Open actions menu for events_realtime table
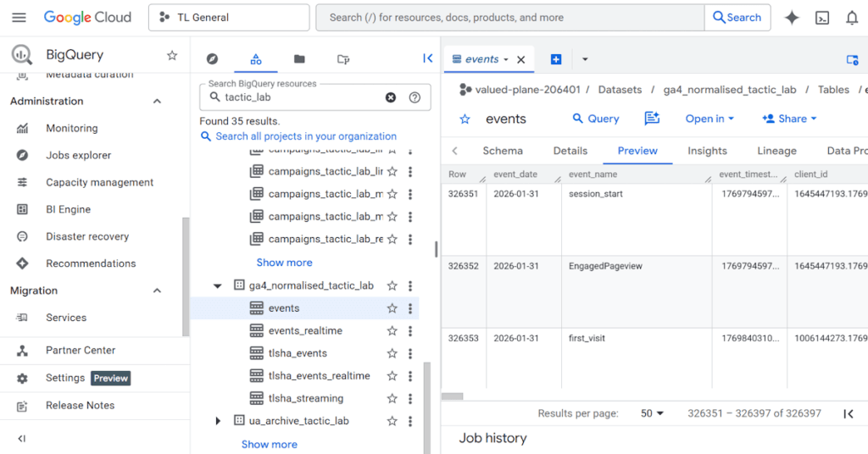The width and height of the screenshot is (868, 454). (x=410, y=331)
